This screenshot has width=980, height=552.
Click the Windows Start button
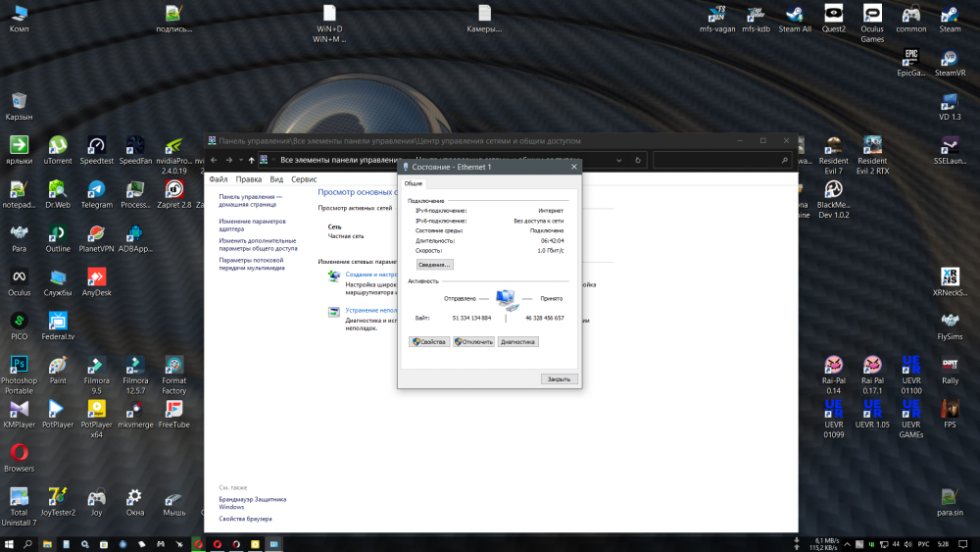pos(10,543)
